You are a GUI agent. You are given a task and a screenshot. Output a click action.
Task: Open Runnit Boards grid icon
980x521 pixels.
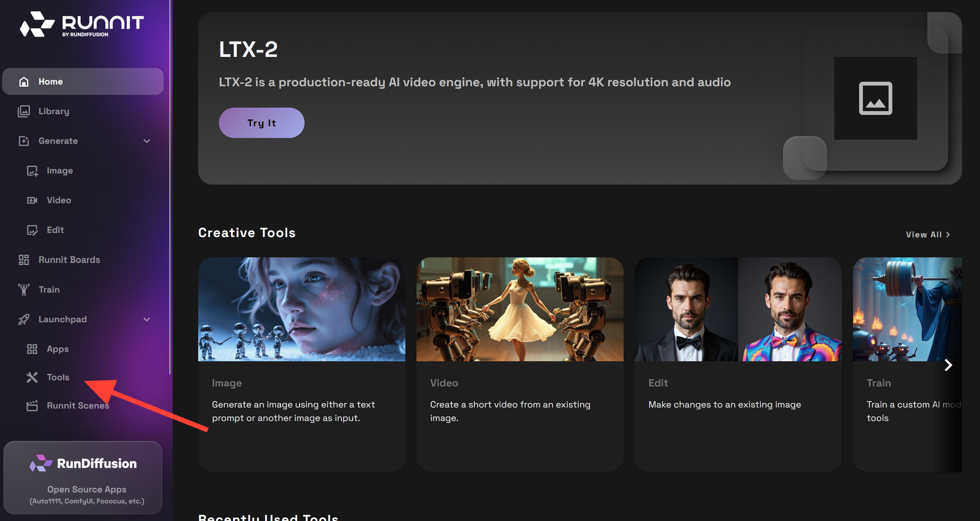[x=24, y=260]
